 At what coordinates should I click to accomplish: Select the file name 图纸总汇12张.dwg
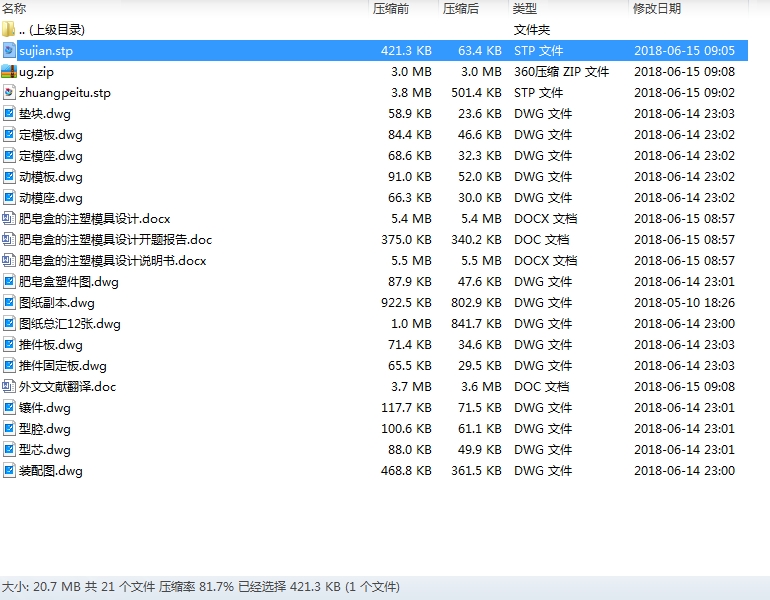(x=70, y=324)
